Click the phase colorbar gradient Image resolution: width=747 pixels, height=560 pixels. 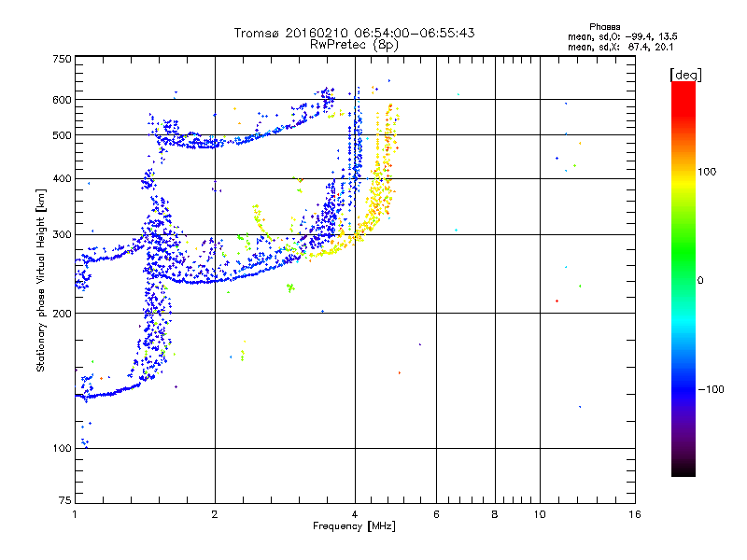pos(684,278)
